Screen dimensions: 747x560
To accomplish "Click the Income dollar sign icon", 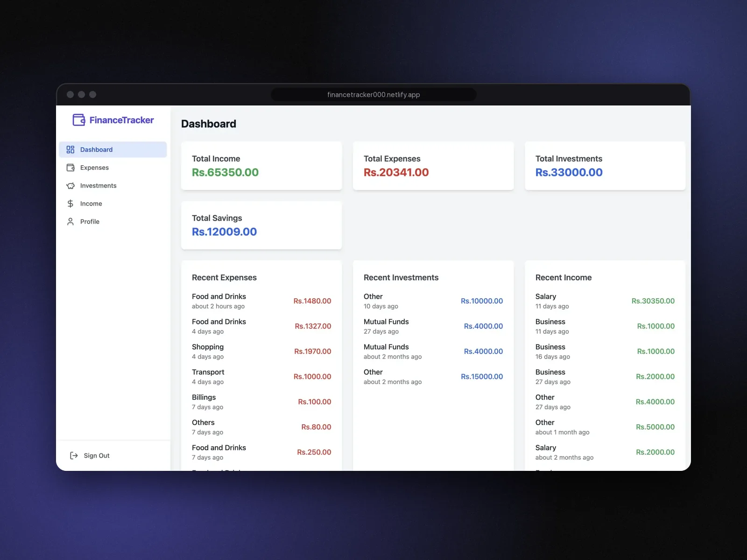I will pyautogui.click(x=70, y=203).
